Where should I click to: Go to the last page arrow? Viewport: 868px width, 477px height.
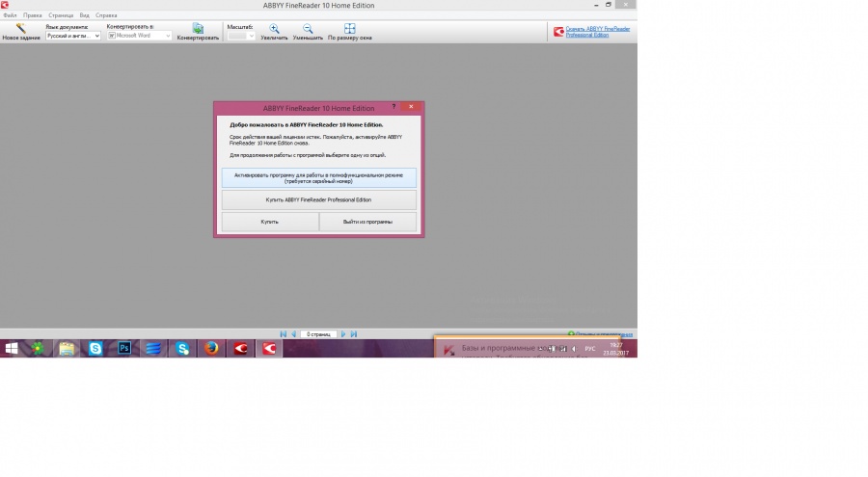(354, 334)
